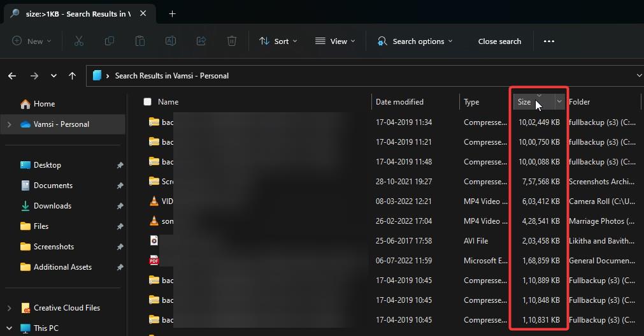Expand Creative Cloud Files node
Image resolution: width=644 pixels, height=336 pixels.
point(9,307)
